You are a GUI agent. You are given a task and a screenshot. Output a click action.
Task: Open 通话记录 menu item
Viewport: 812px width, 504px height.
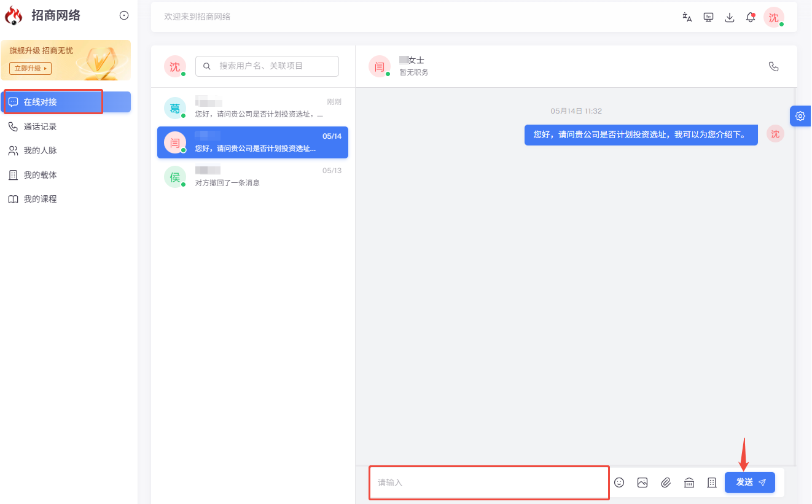[x=66, y=126]
